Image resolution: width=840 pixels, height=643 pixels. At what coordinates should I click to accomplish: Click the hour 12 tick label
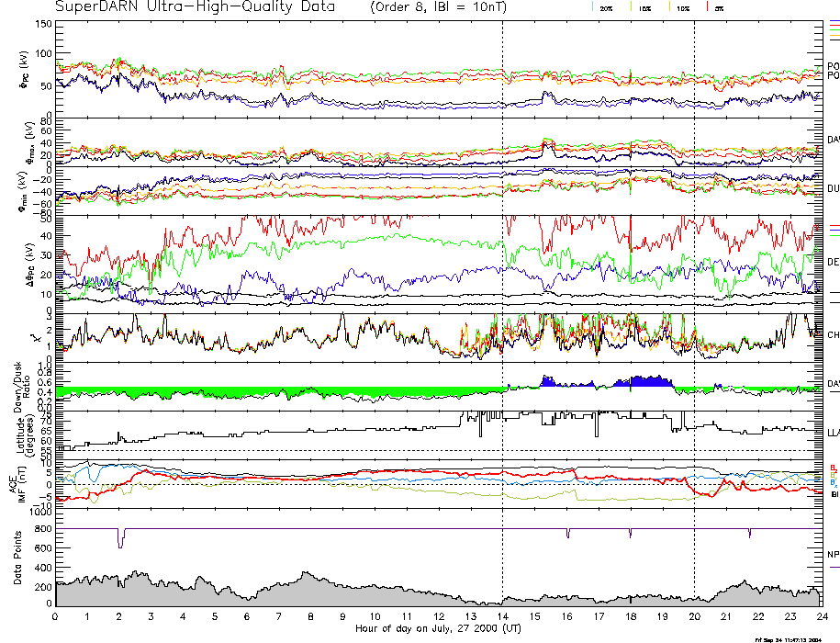(439, 615)
